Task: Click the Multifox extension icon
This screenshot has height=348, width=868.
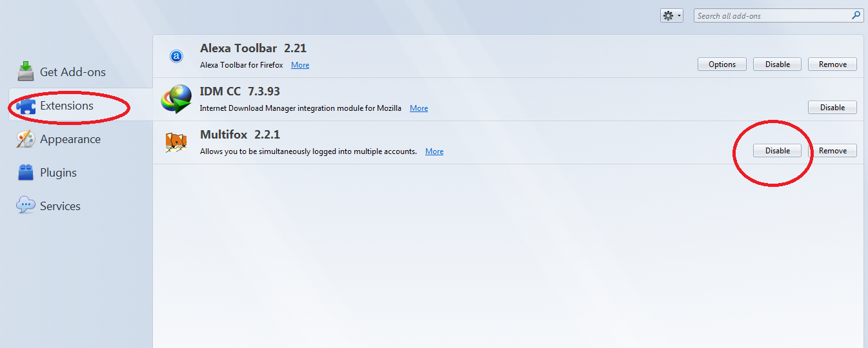Action: coord(176,142)
